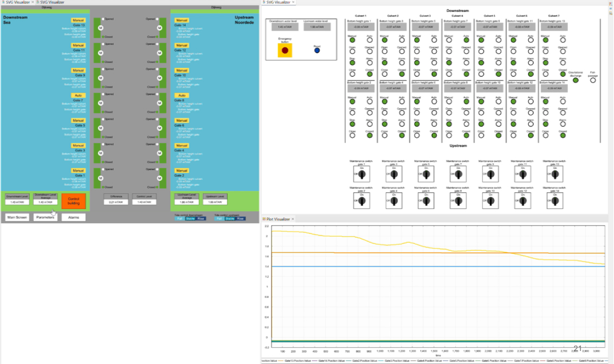Open the Parameters screen

pos(46,217)
